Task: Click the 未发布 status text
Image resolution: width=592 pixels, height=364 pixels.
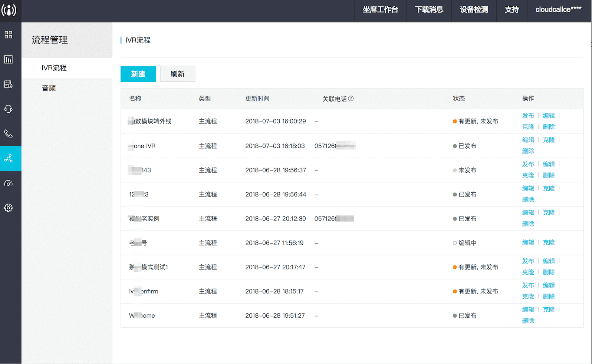Action: (x=467, y=170)
